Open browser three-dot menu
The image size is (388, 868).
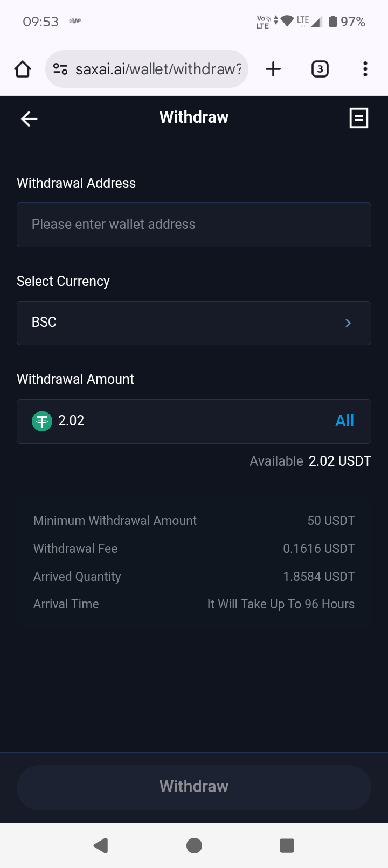point(365,69)
